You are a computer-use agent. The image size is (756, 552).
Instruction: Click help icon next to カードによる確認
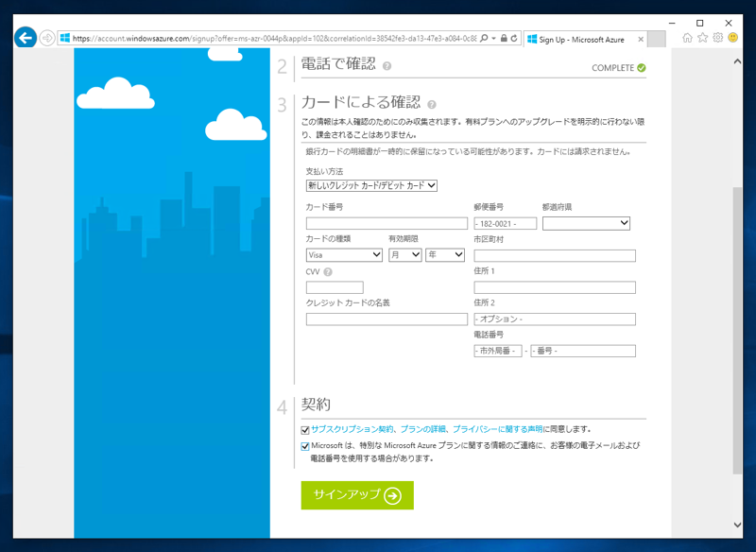coord(432,105)
